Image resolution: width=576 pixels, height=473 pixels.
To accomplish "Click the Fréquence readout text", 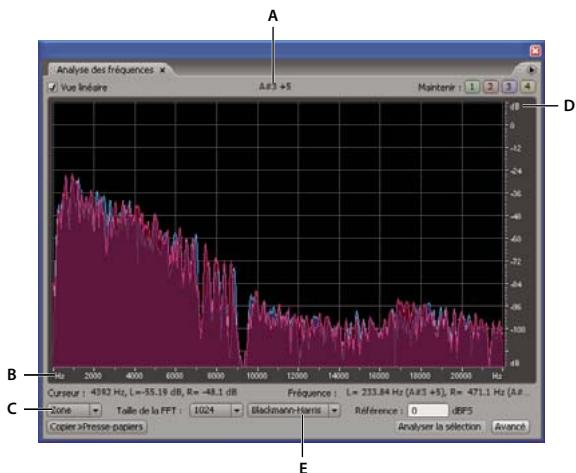I will 408,393.
